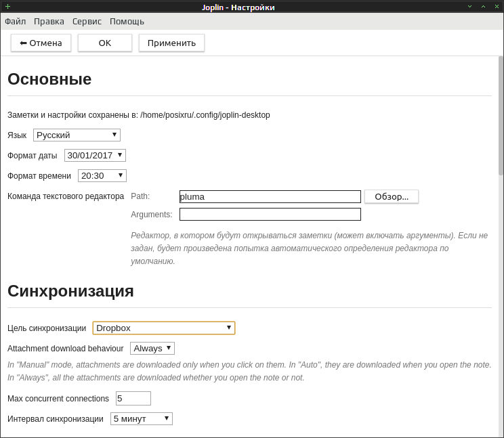Screen dimensions: 504x438
Task: Open the Формат времени dropdown
Action: click(102, 175)
